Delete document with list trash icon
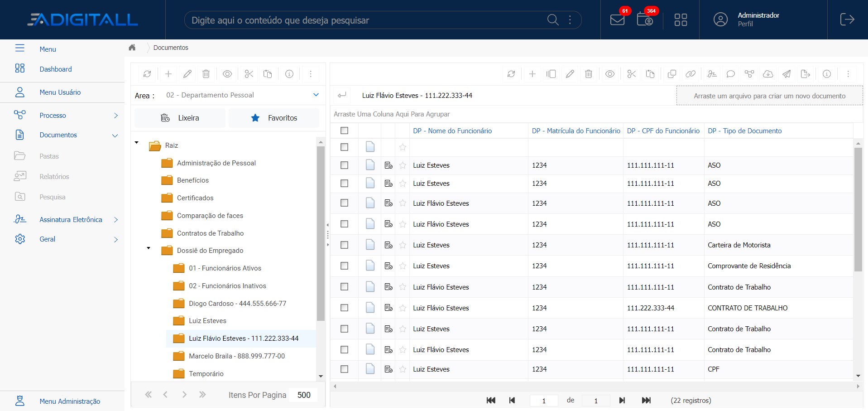868x411 pixels. (589, 74)
